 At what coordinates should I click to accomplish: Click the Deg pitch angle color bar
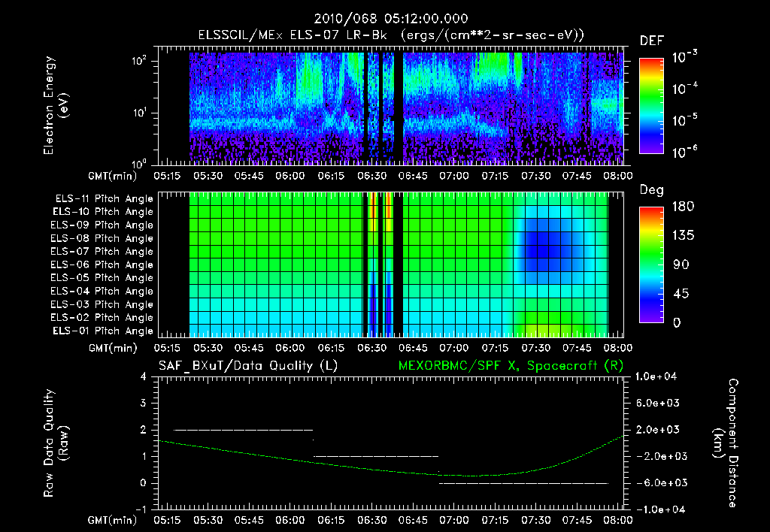point(651,264)
